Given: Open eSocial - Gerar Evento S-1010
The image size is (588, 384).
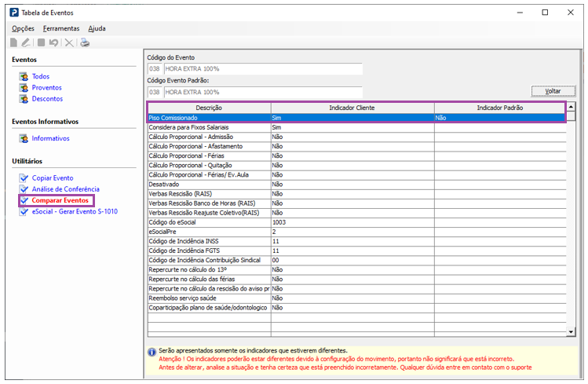Looking at the screenshot, I should (x=75, y=211).
